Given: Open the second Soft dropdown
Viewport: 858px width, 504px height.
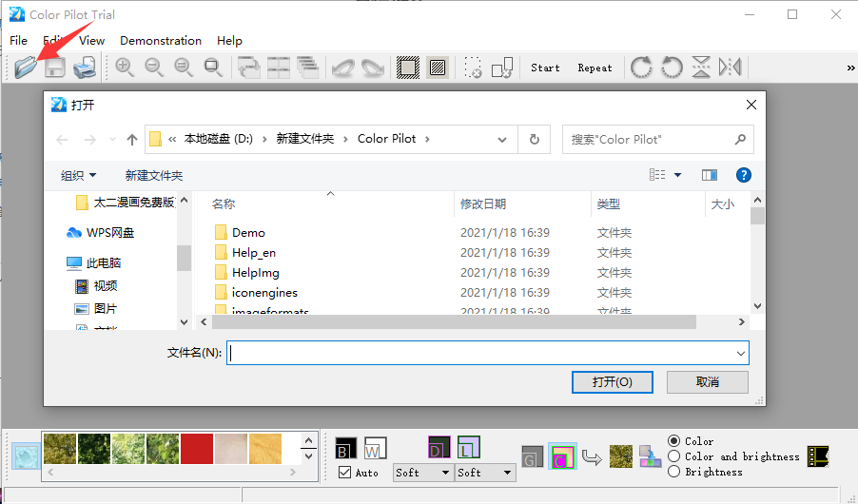Looking at the screenshot, I should (x=485, y=473).
